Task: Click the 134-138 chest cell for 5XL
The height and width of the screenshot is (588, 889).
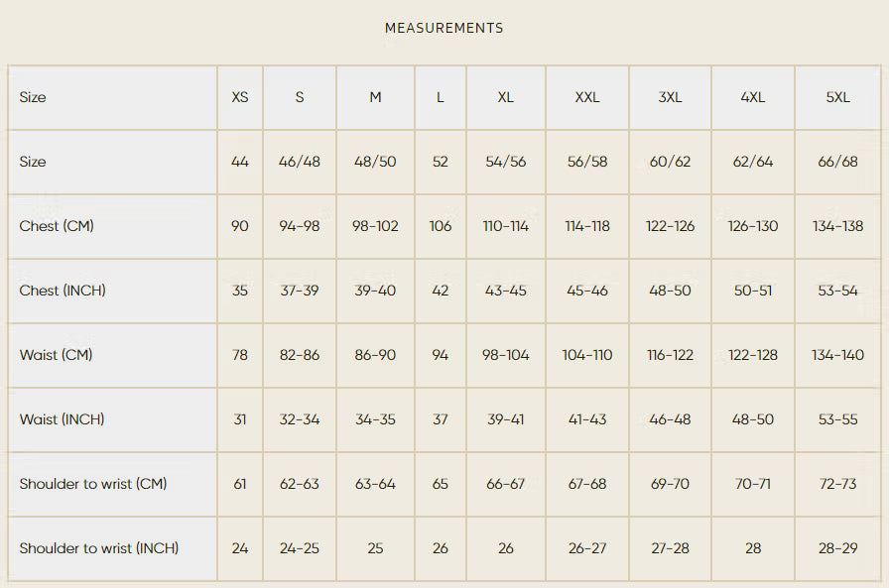Action: tap(837, 226)
